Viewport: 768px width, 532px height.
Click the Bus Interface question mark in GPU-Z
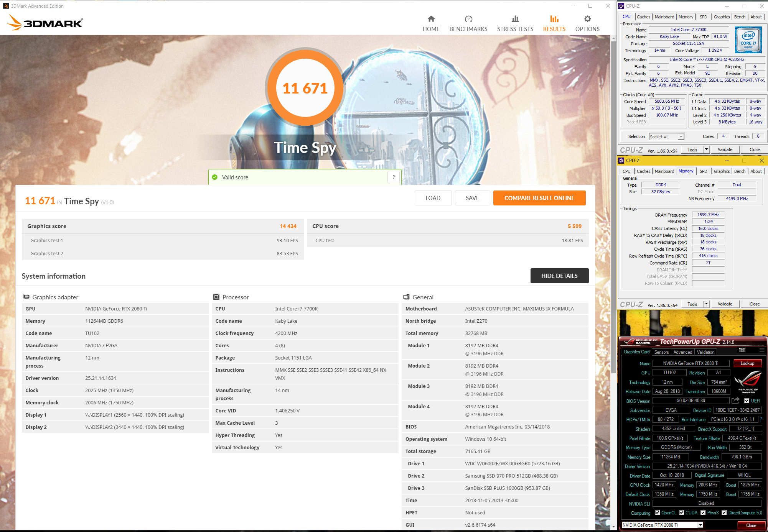761,419
